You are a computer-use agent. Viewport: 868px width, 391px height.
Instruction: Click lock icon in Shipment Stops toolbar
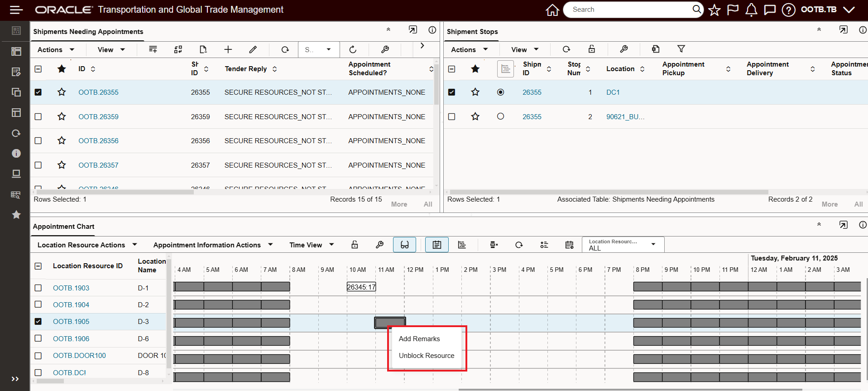pyautogui.click(x=592, y=49)
